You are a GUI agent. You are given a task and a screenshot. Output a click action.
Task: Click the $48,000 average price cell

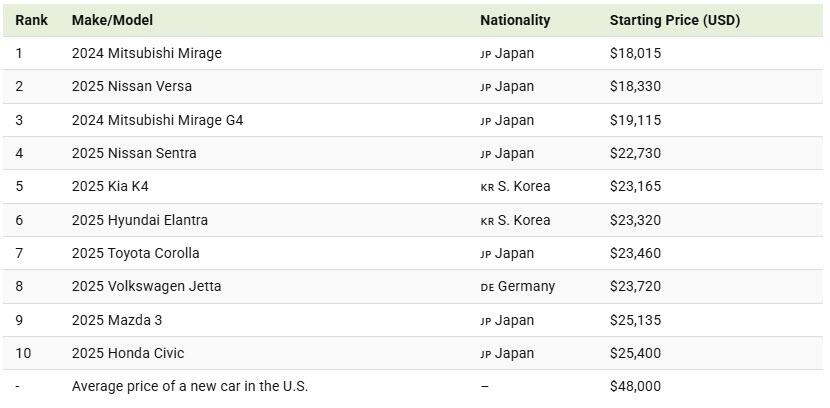pyautogui.click(x=635, y=386)
